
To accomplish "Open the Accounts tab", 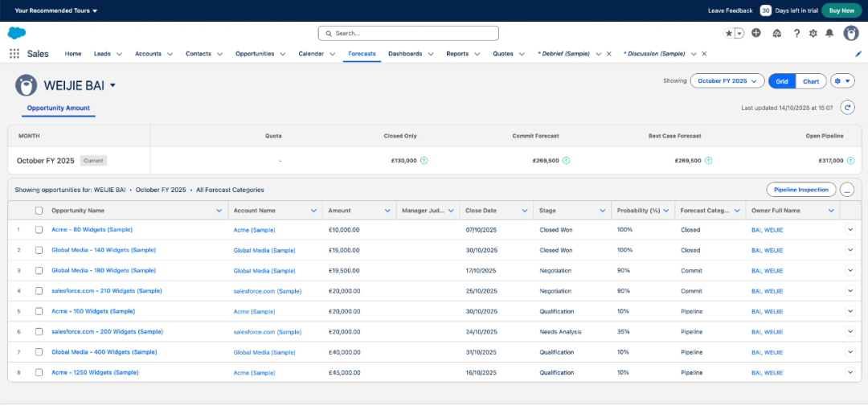I will (x=149, y=54).
